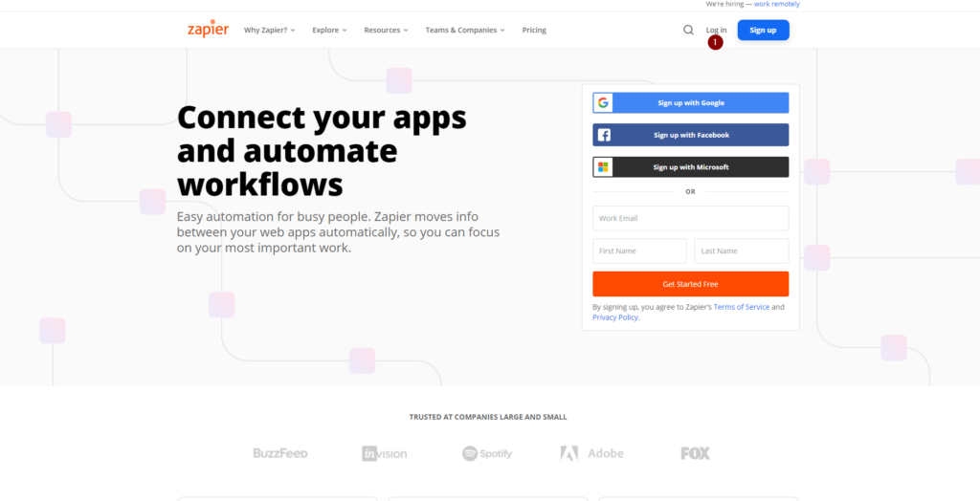Click the Get Started Free button
Viewport: 980px width, 501px height.
(x=691, y=284)
